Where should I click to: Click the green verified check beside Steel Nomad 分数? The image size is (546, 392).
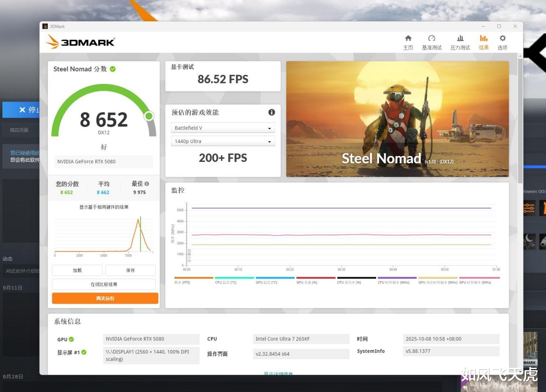point(113,69)
